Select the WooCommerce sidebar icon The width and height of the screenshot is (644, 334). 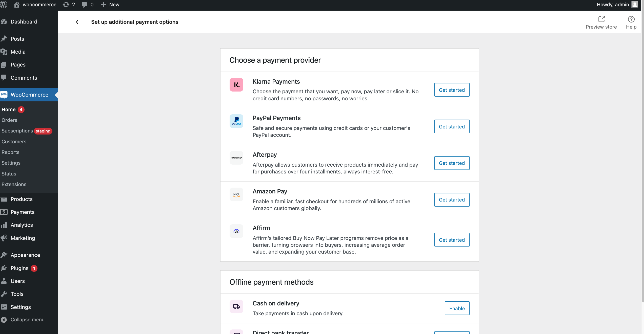(4, 95)
